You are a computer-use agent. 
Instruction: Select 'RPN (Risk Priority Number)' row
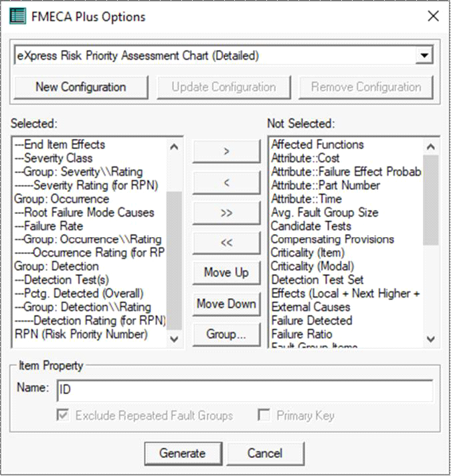click(90, 334)
